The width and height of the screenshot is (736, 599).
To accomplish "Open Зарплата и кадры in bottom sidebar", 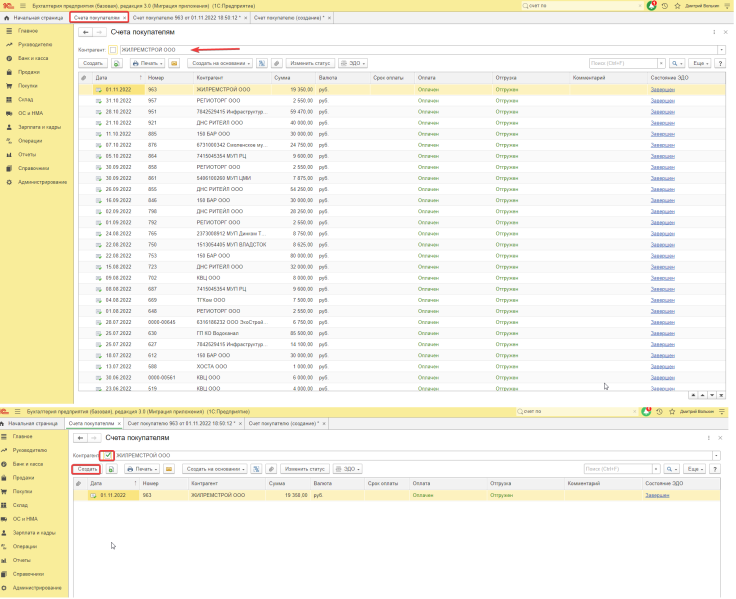I will (34, 533).
